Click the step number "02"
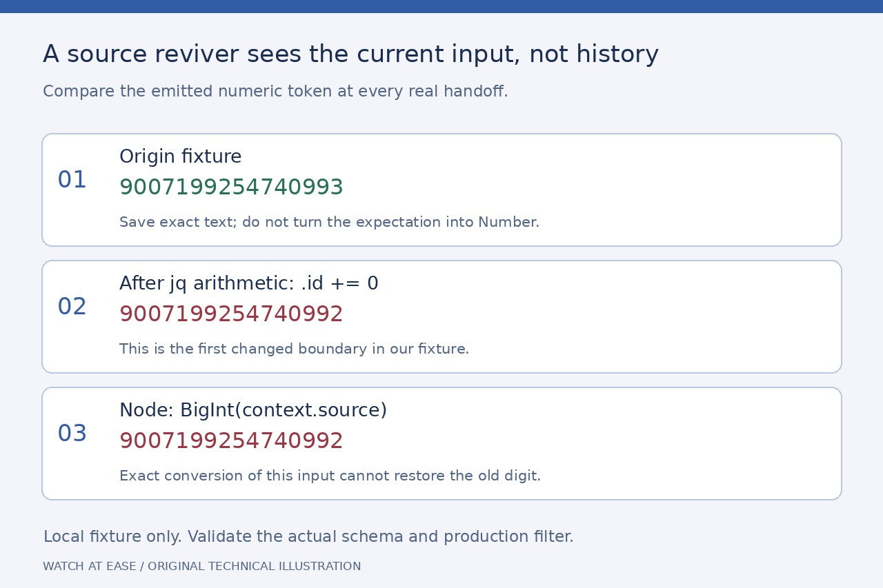This screenshot has height=588, width=883. [x=72, y=307]
